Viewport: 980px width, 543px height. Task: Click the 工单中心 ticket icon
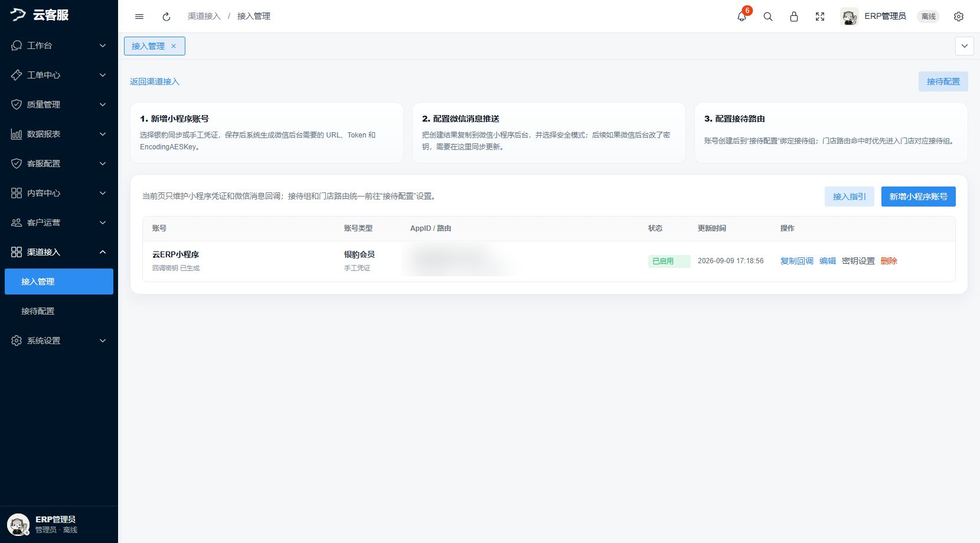coord(17,75)
